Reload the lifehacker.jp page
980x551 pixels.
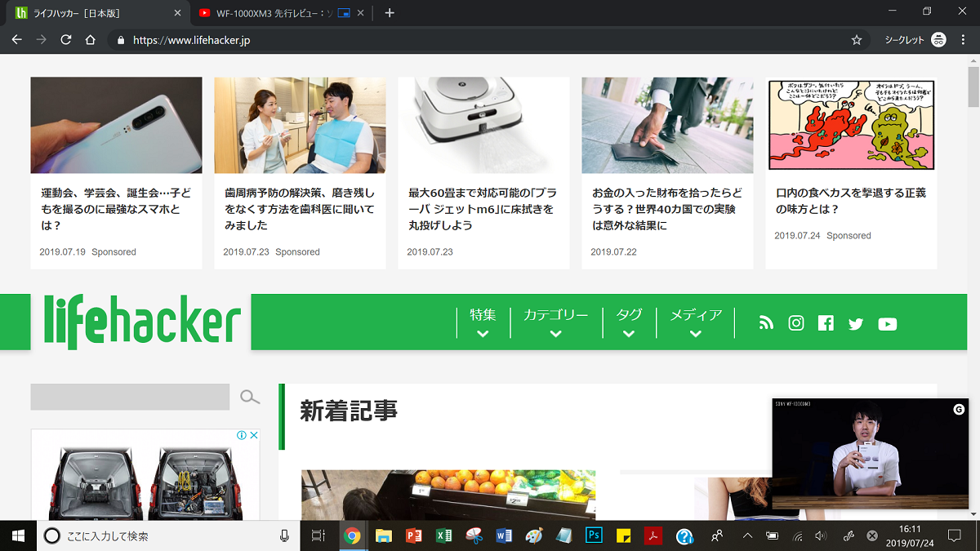[x=66, y=40]
